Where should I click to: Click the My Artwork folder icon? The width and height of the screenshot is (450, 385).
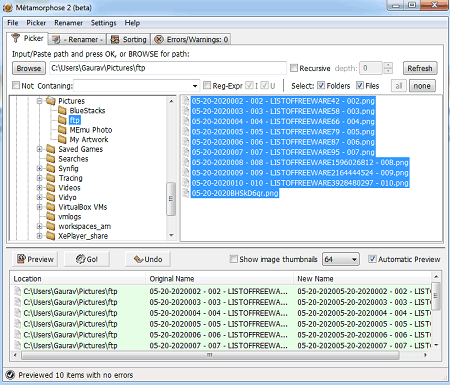pyautogui.click(x=62, y=139)
